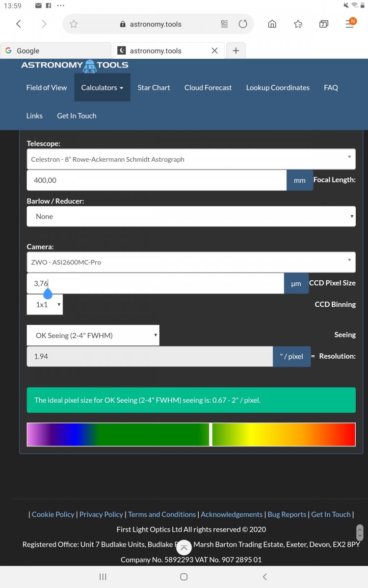Switch to the Google tab
This screenshot has height=588, width=368.
pos(55,50)
